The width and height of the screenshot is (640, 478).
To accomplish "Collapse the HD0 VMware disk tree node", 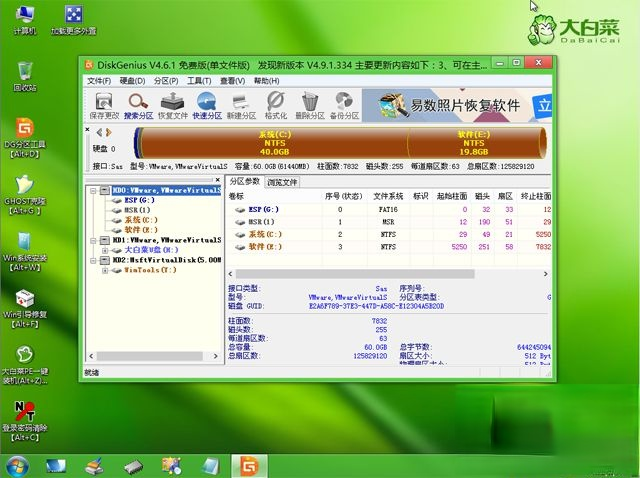I will 93,191.
